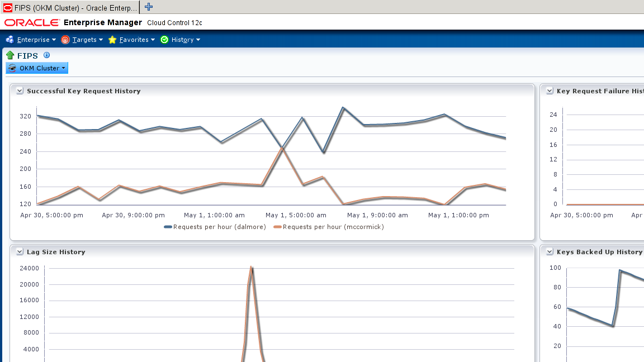The width and height of the screenshot is (644, 362).
Task: Click the green up-arrow status icon beside FIPS
Action: coord(10,55)
